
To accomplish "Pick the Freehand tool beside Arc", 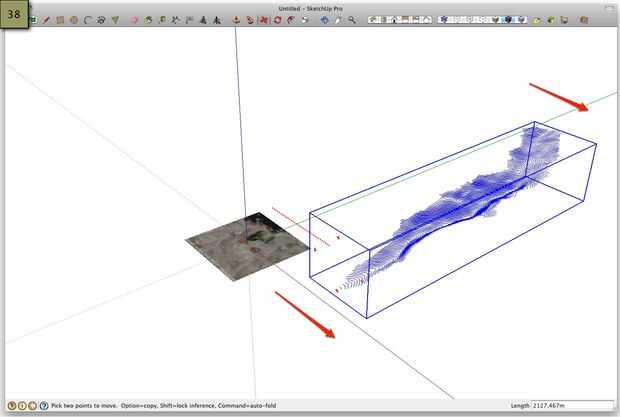I will pos(101,20).
